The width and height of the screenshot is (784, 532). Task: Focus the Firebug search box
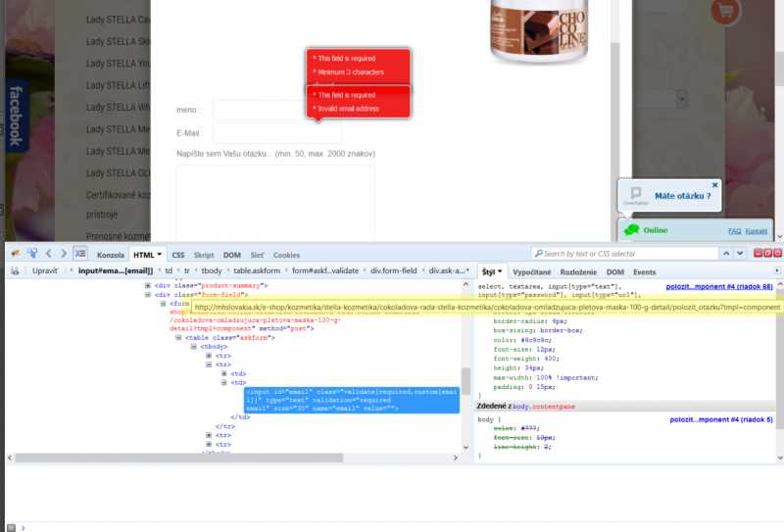pos(627,254)
